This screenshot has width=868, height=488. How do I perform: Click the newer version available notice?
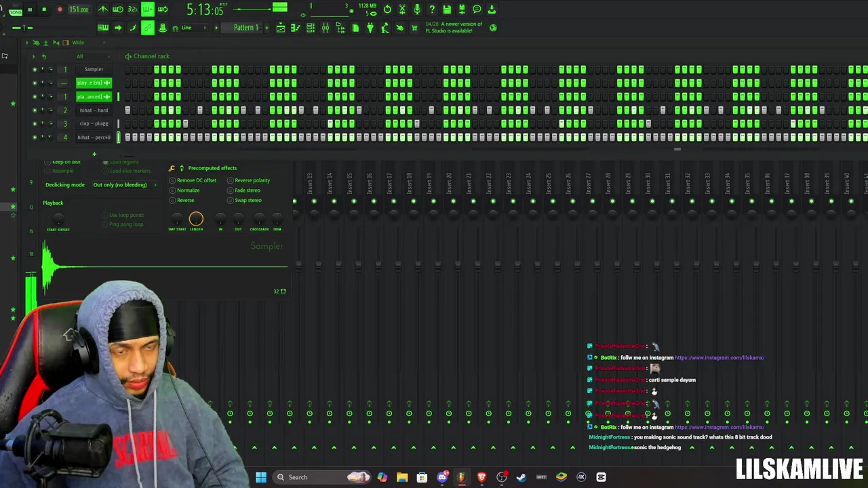point(454,28)
